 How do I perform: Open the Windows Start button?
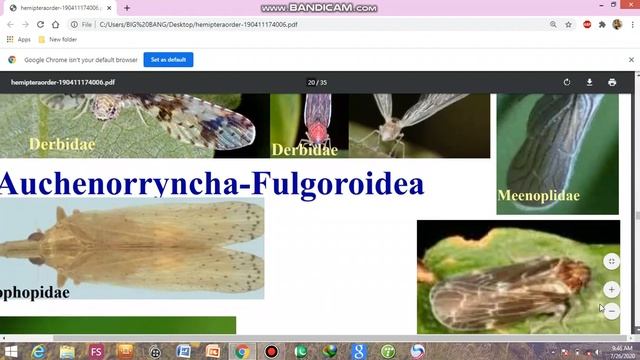pos(10,351)
